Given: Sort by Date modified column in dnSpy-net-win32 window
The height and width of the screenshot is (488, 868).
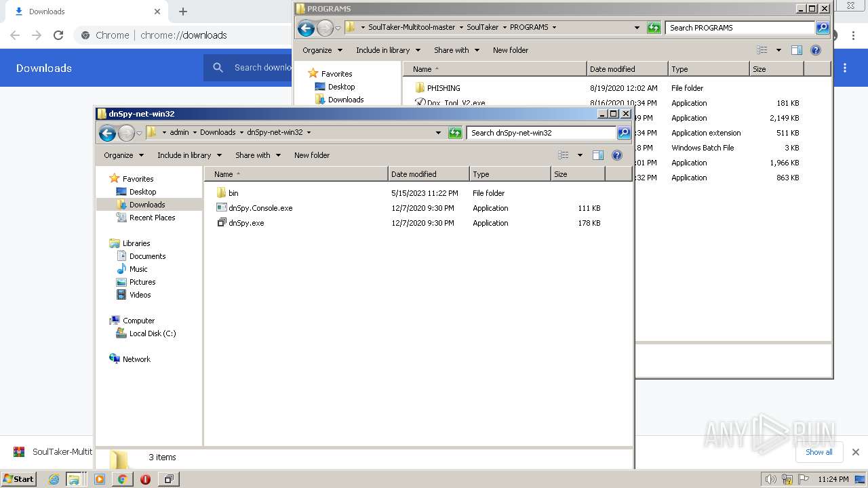Looking at the screenshot, I should tap(429, 174).
